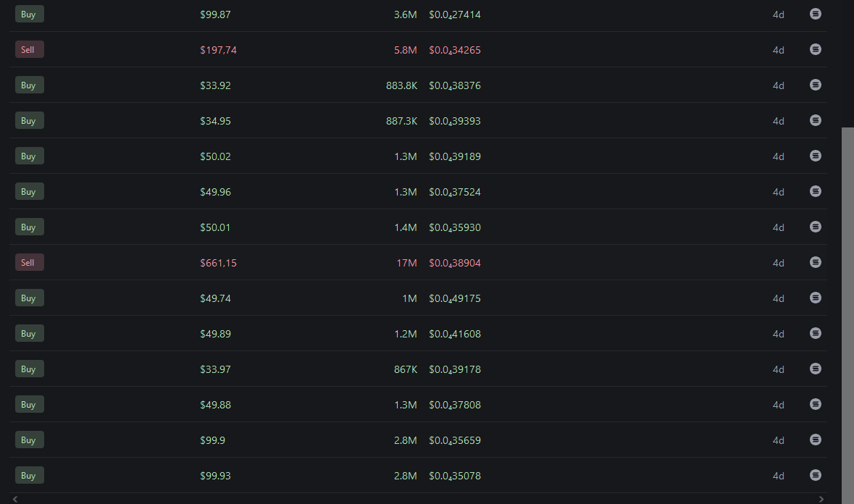Open the explorer icon in the $49.74 row
Screen dimensions: 854x504
point(816,298)
